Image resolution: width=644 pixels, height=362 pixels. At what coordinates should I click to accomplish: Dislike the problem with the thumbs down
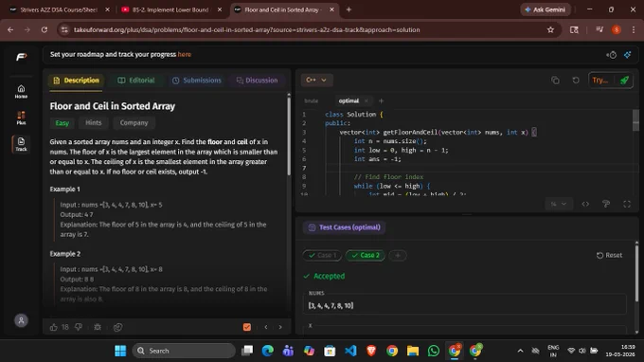point(79,327)
